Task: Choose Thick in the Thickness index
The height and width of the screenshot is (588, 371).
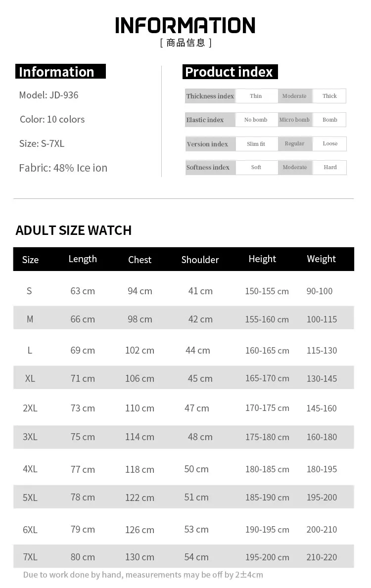Action: point(329,96)
